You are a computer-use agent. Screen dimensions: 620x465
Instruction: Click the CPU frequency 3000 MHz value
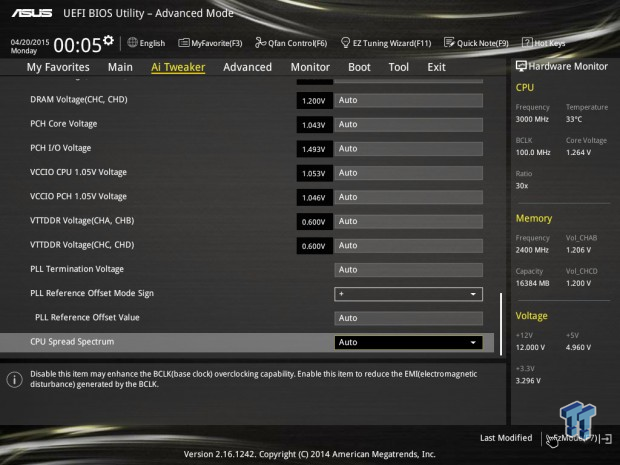point(532,119)
